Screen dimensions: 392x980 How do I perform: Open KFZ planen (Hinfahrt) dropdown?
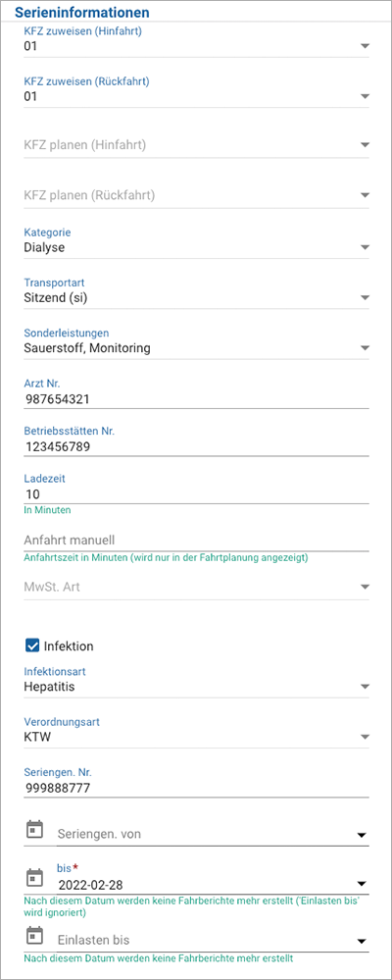pyautogui.click(x=196, y=145)
